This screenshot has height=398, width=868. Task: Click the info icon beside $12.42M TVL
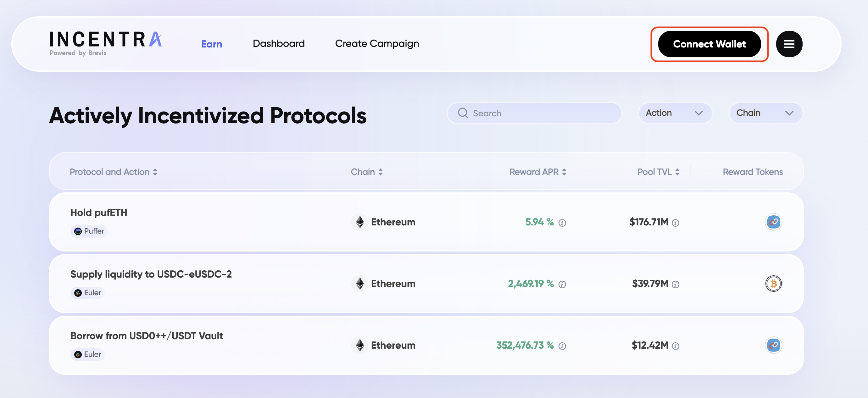tap(675, 346)
